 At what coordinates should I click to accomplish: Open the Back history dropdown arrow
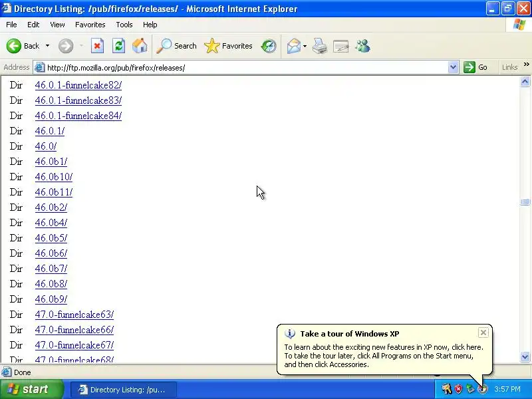[x=47, y=46]
